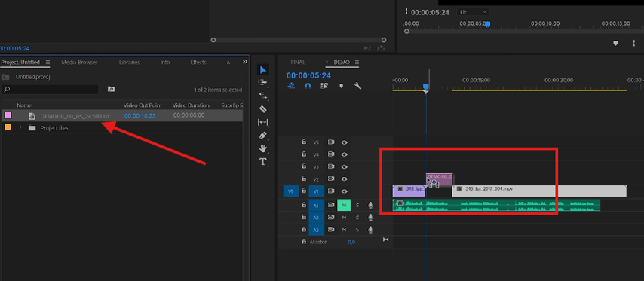Image resolution: width=644 pixels, height=281 pixels.
Task: Select the Type tool
Action: pyautogui.click(x=263, y=162)
